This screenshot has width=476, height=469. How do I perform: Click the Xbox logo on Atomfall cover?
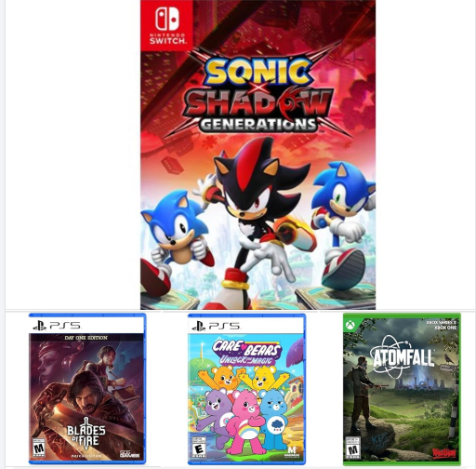[x=350, y=325]
